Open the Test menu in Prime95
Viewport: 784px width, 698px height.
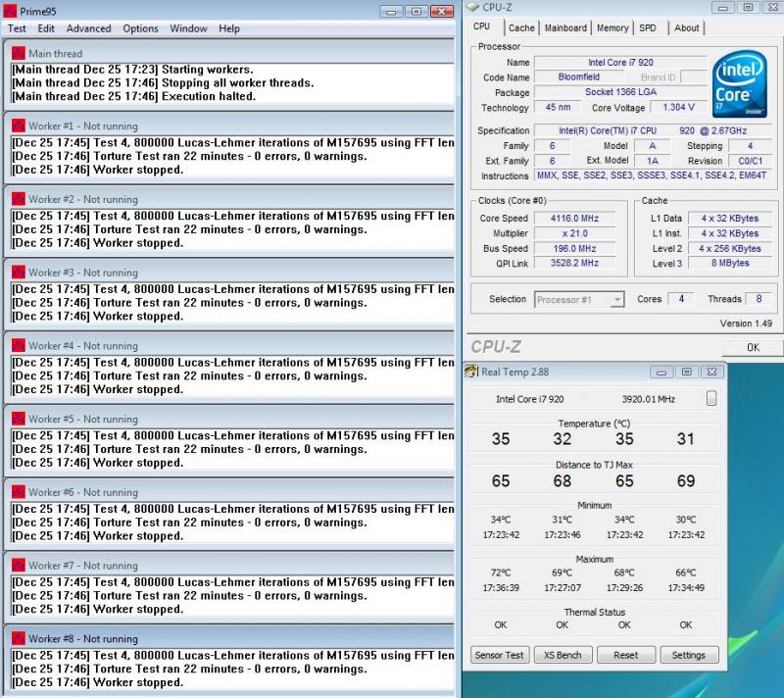[17, 28]
